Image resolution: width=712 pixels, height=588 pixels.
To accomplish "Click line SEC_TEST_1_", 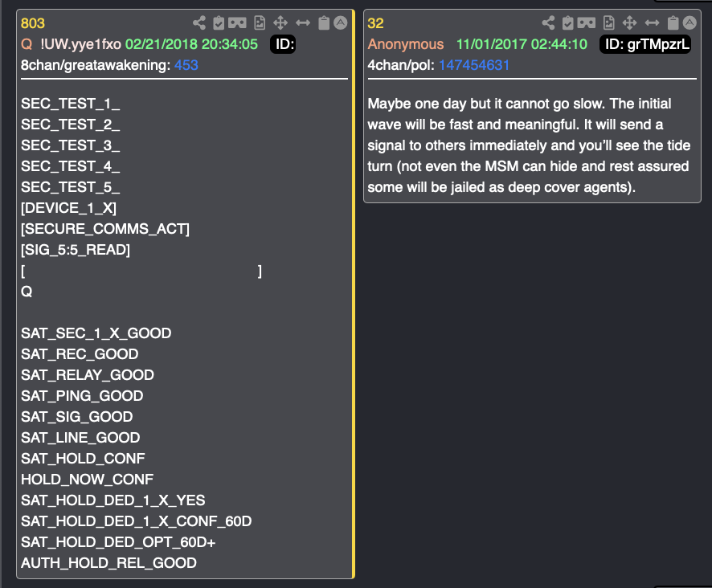I will (71, 104).
